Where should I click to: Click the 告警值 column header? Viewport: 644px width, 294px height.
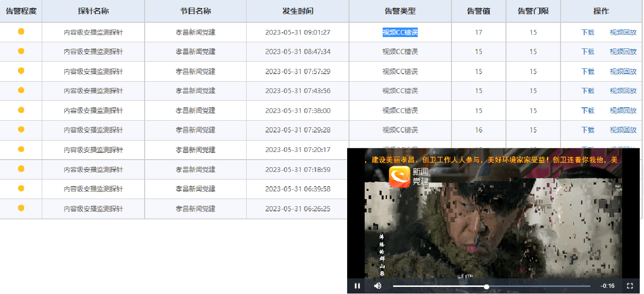(x=478, y=11)
